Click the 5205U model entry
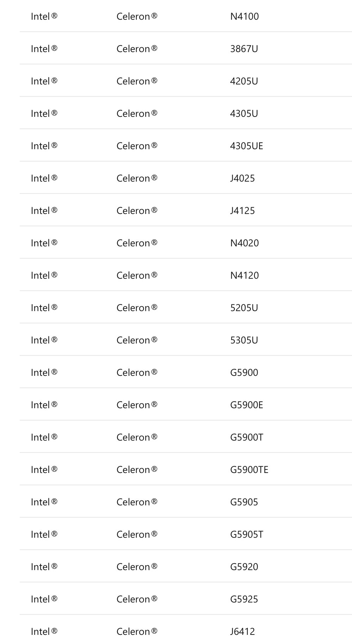This screenshot has width=352, height=644. click(x=244, y=308)
